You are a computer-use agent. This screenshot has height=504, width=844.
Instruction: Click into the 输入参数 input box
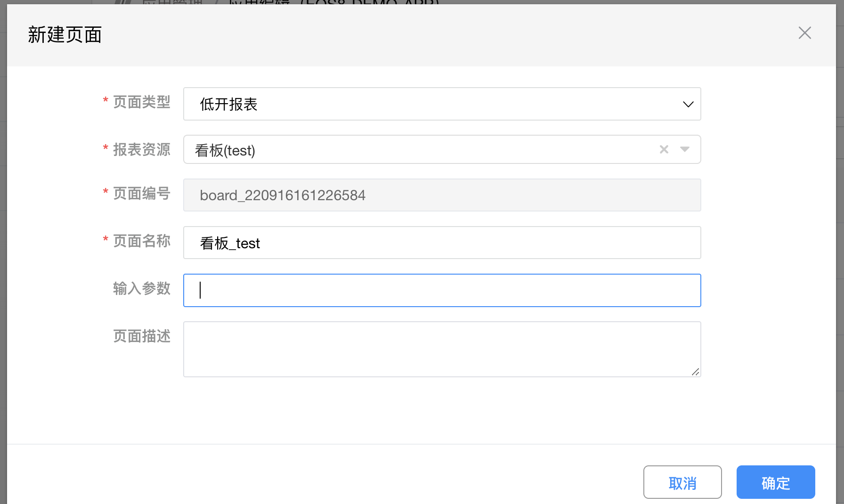tap(442, 290)
